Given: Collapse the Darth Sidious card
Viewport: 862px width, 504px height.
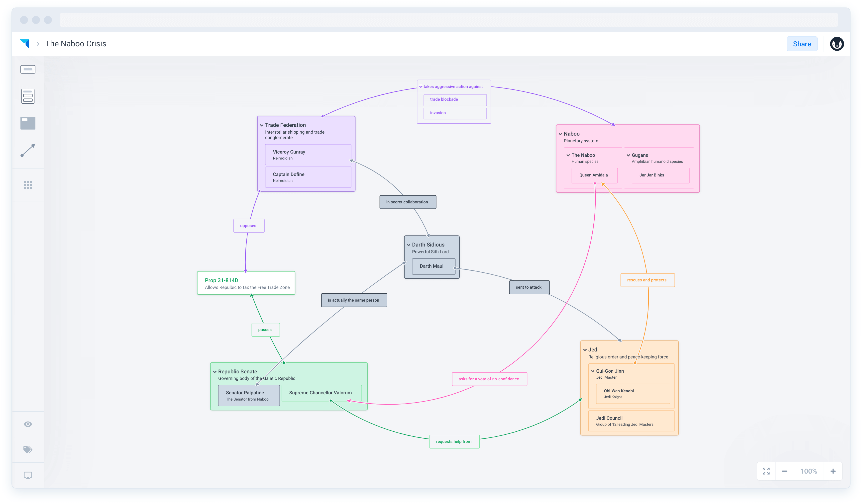Looking at the screenshot, I should (408, 245).
